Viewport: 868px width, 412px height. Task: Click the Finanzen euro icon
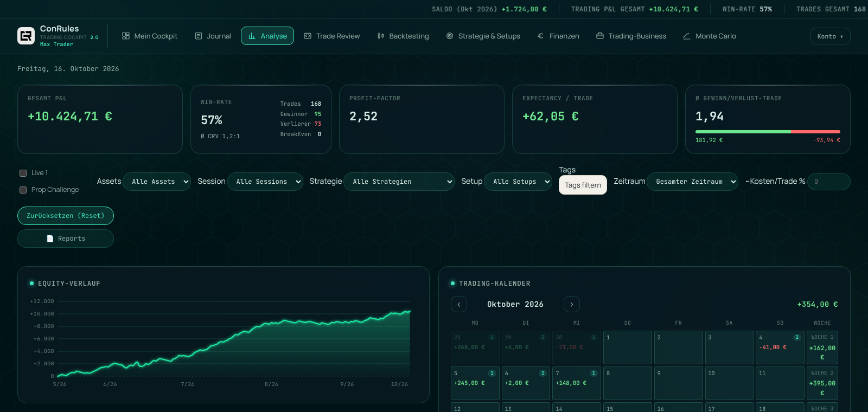click(x=540, y=36)
